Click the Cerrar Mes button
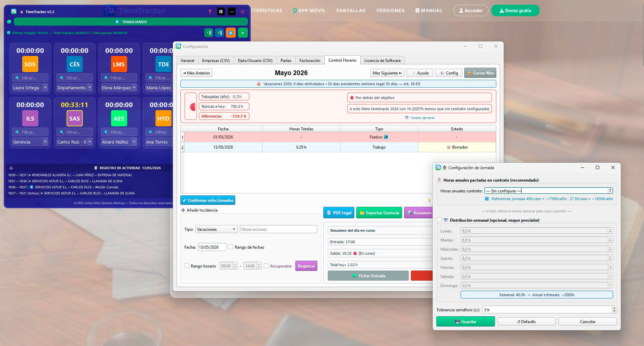This screenshot has height=346, width=644. pos(480,73)
